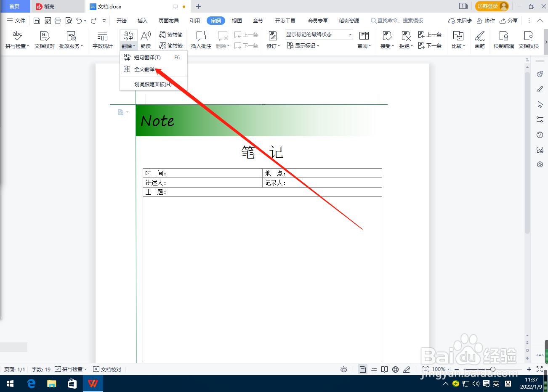Viewport: 548px width, 392px height.
Task: Click the 分享 share button
Action: point(509,21)
